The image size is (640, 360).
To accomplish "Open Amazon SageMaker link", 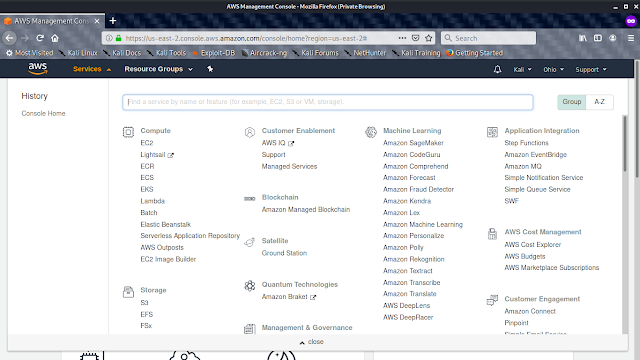I will [413, 143].
